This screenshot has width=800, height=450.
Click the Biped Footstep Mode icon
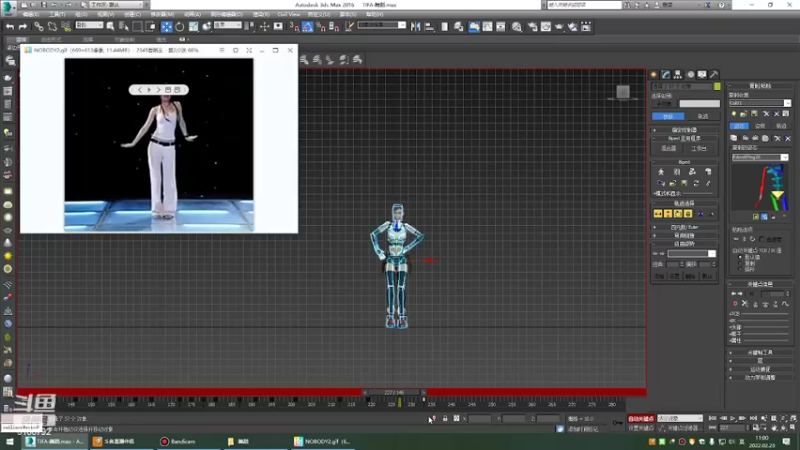(x=677, y=172)
